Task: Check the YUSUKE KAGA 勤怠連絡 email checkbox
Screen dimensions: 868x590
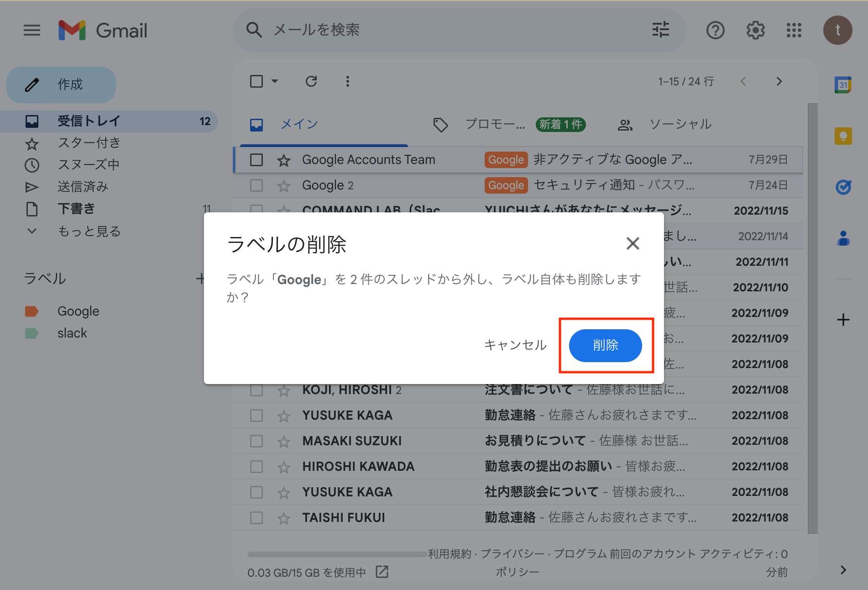Action: click(256, 416)
